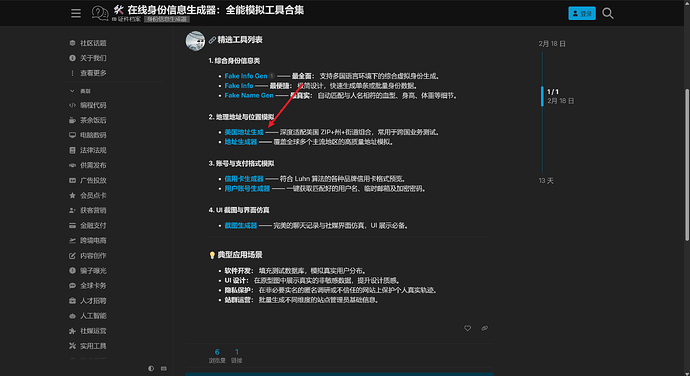The height and width of the screenshot is (376, 690).
Task: Open 编程代码 category label
Action: point(93,105)
